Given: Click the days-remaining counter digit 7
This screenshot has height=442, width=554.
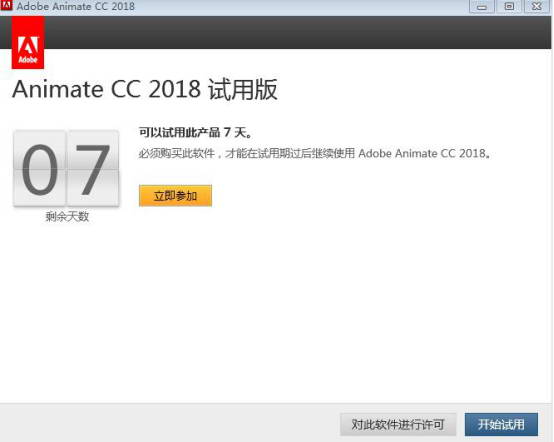Looking at the screenshot, I should tap(93, 168).
